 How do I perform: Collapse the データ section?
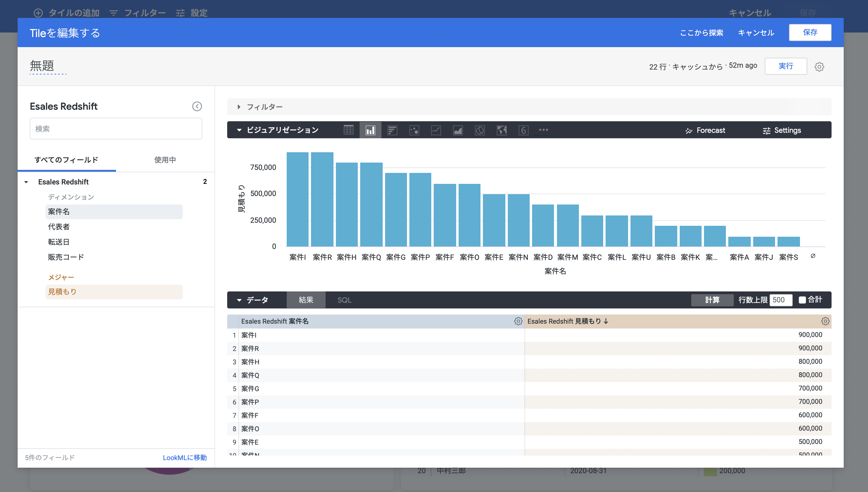(x=239, y=300)
